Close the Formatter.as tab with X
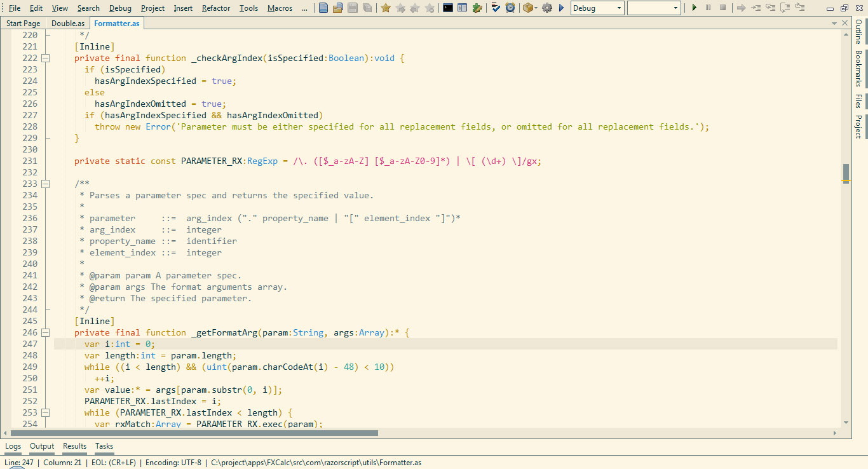The image size is (868, 469). click(844, 23)
